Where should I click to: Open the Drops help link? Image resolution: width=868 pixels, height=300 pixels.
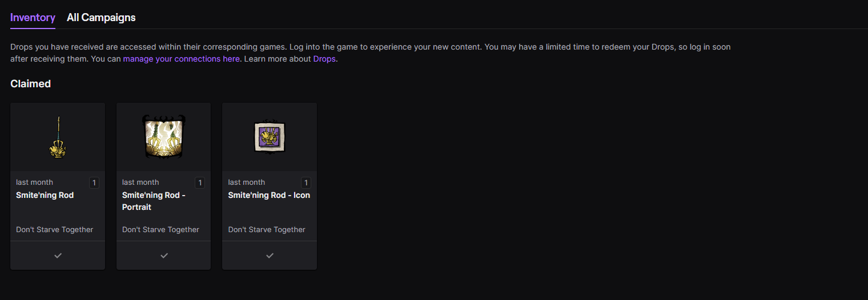[x=324, y=59]
